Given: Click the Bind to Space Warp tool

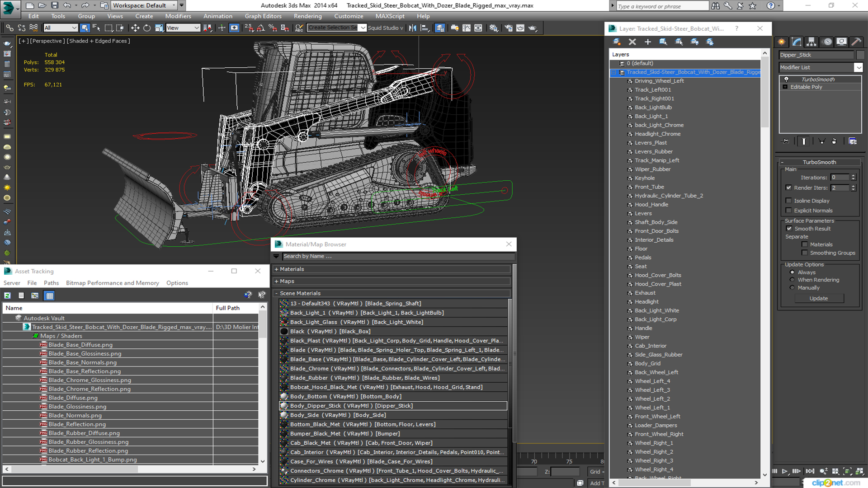Looking at the screenshot, I should 33,28.
